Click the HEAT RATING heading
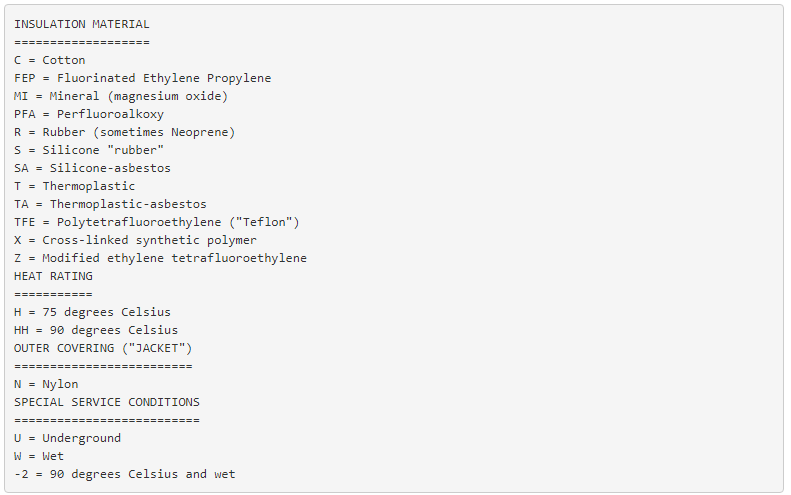The image size is (791, 495). point(53,276)
